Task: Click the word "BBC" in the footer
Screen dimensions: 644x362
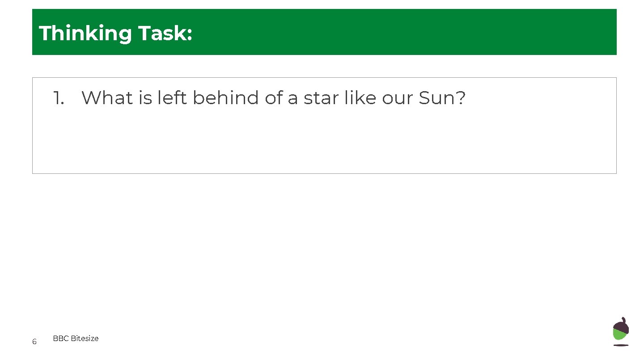Action: pos(60,338)
